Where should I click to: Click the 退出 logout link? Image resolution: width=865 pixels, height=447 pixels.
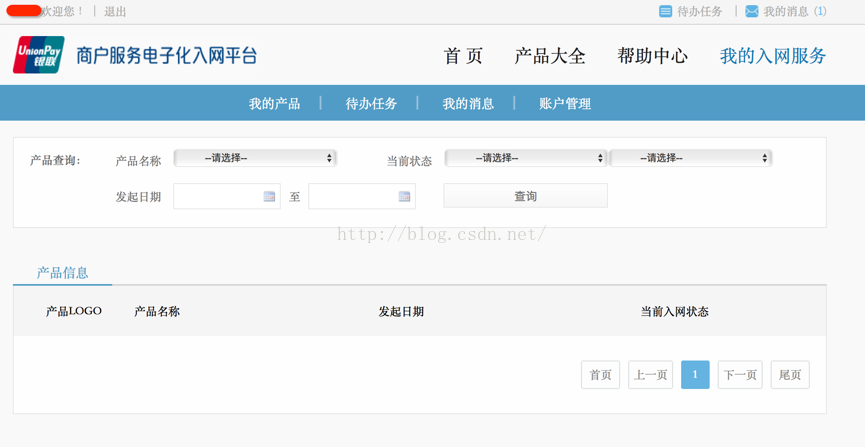115,12
